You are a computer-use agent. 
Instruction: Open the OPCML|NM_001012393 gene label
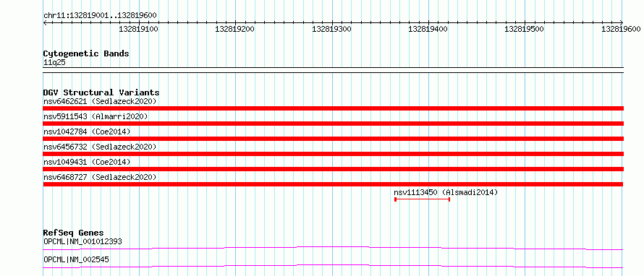[x=82, y=241]
